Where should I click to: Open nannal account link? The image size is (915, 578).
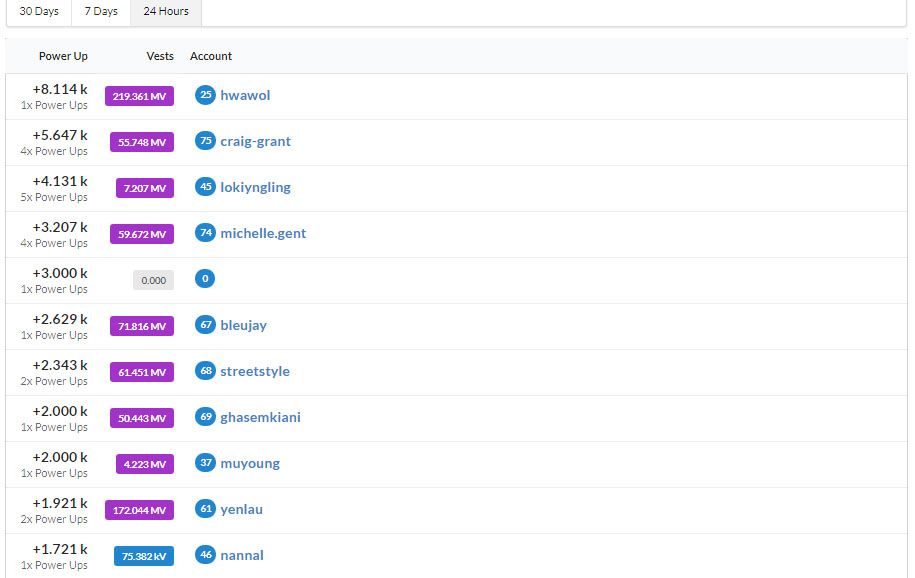point(242,555)
